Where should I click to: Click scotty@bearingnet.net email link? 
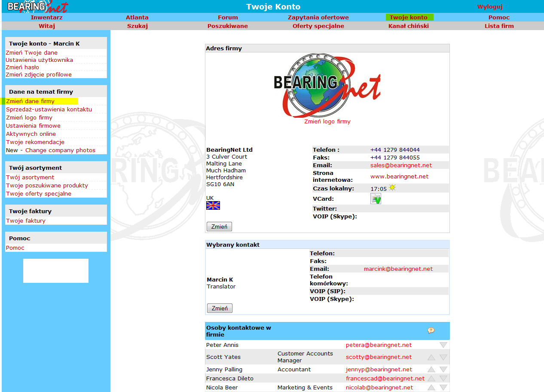click(379, 357)
